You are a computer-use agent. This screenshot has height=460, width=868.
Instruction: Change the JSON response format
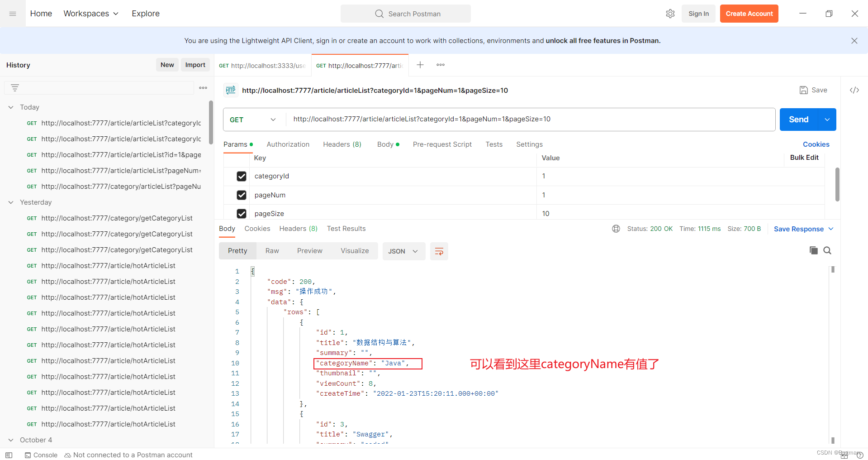click(x=403, y=251)
